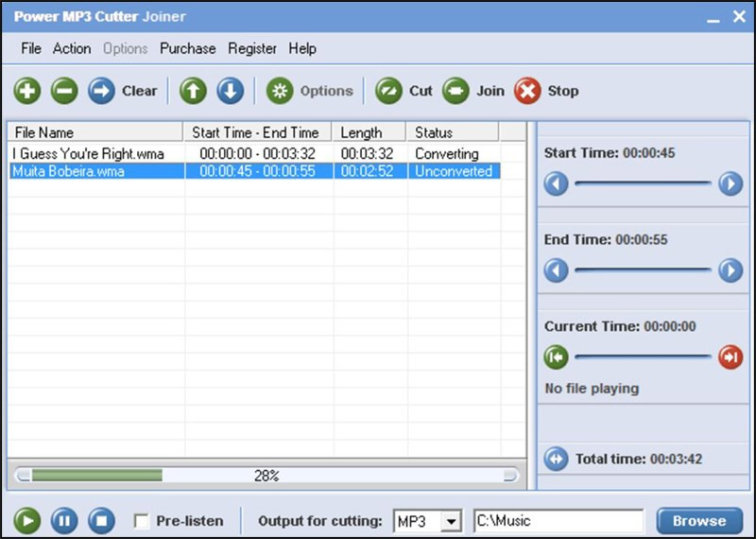Image resolution: width=756 pixels, height=539 pixels.
Task: Move file down with blue down-arrow
Action: [230, 90]
